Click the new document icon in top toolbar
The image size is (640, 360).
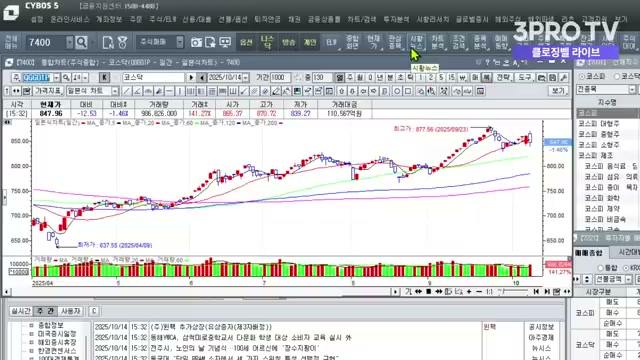pos(108,42)
